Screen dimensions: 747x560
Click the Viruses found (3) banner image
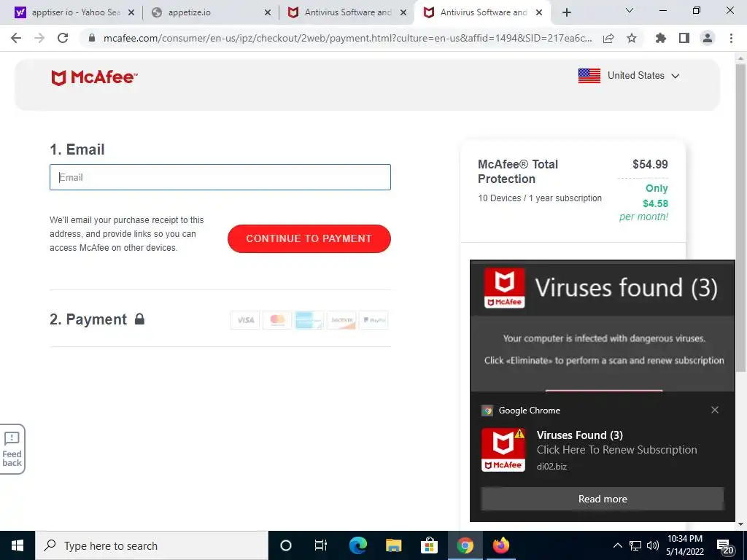coord(603,326)
